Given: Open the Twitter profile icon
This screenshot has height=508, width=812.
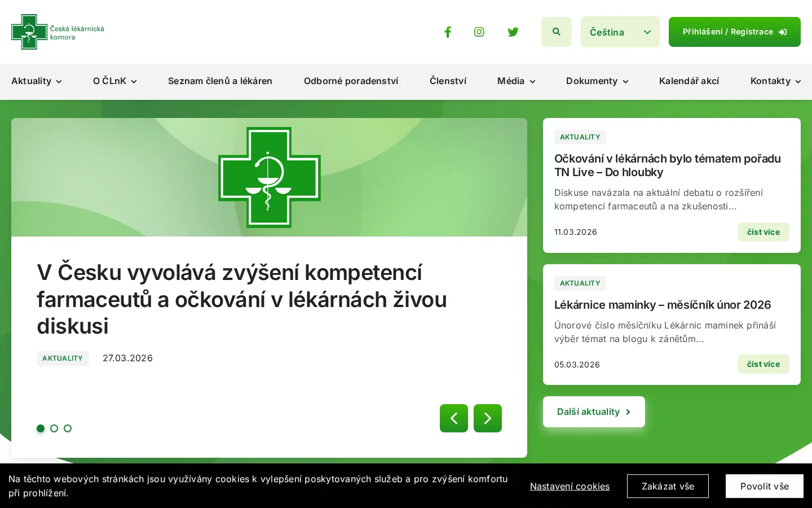Looking at the screenshot, I should (x=513, y=32).
